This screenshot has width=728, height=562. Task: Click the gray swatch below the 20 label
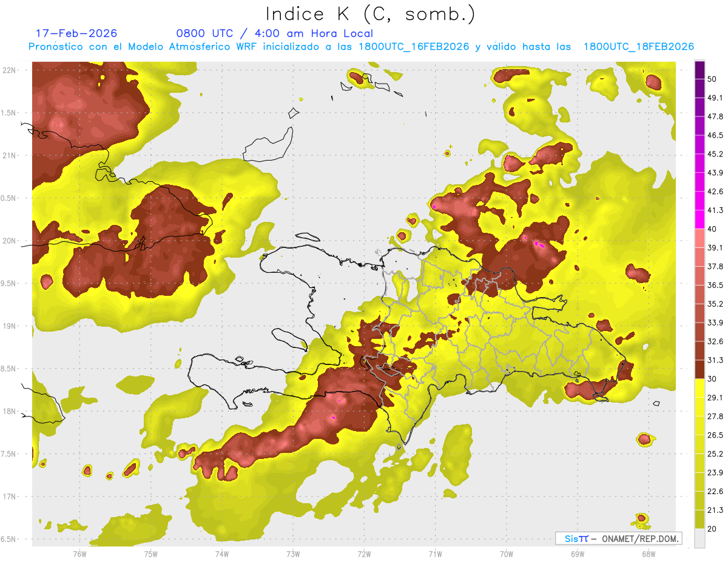point(699,538)
